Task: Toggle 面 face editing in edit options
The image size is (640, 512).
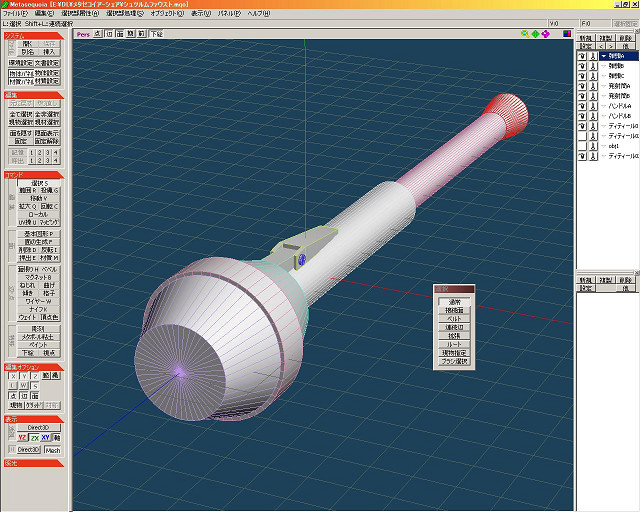Action: click(35, 396)
